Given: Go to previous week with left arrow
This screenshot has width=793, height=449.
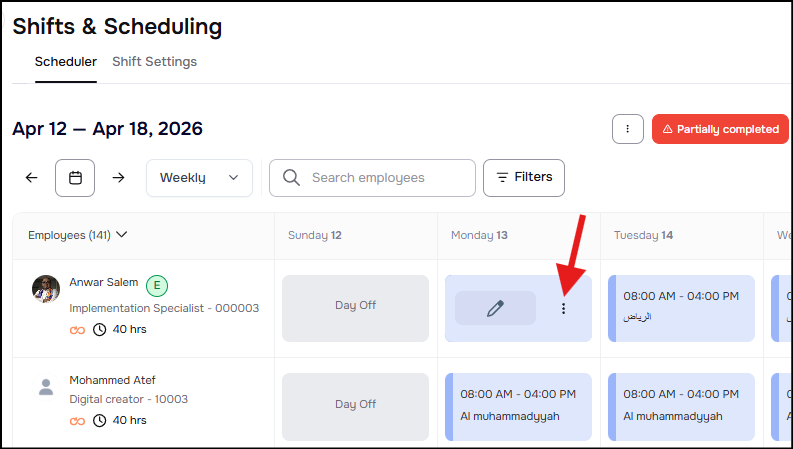Looking at the screenshot, I should [x=32, y=177].
